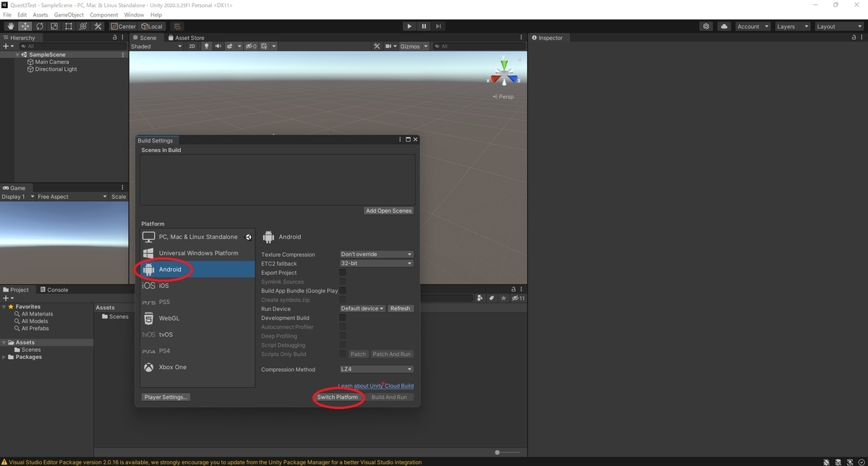868x466 pixels.
Task: Open custom editor tools icon
Action: pos(97,26)
